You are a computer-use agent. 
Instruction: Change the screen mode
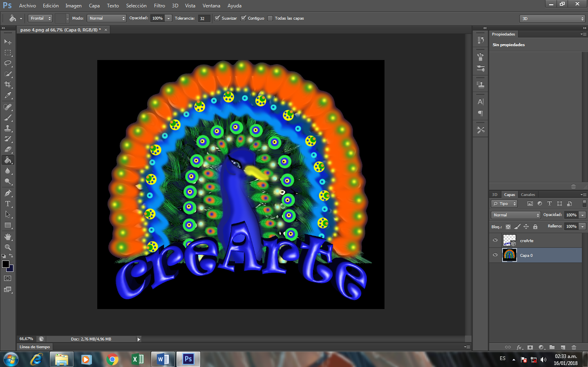(x=8, y=289)
